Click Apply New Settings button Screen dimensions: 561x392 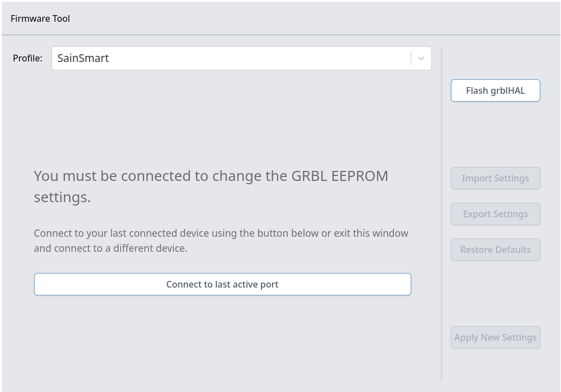pos(496,337)
